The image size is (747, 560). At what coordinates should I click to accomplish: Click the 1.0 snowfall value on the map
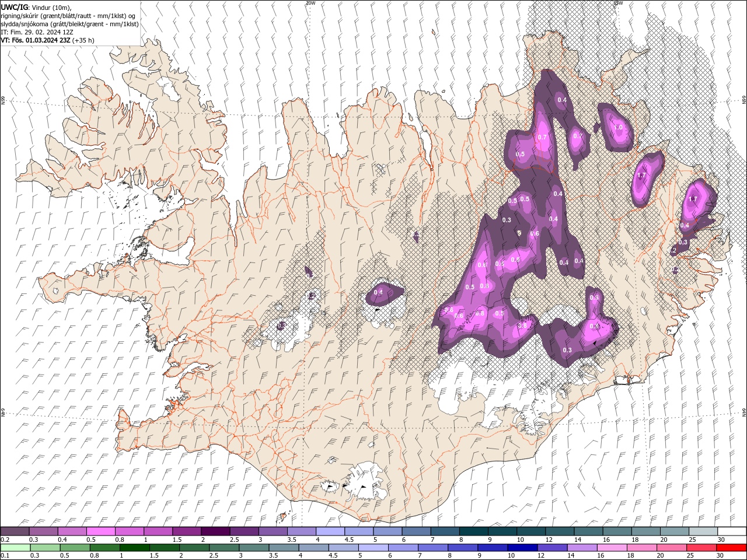[619, 127]
